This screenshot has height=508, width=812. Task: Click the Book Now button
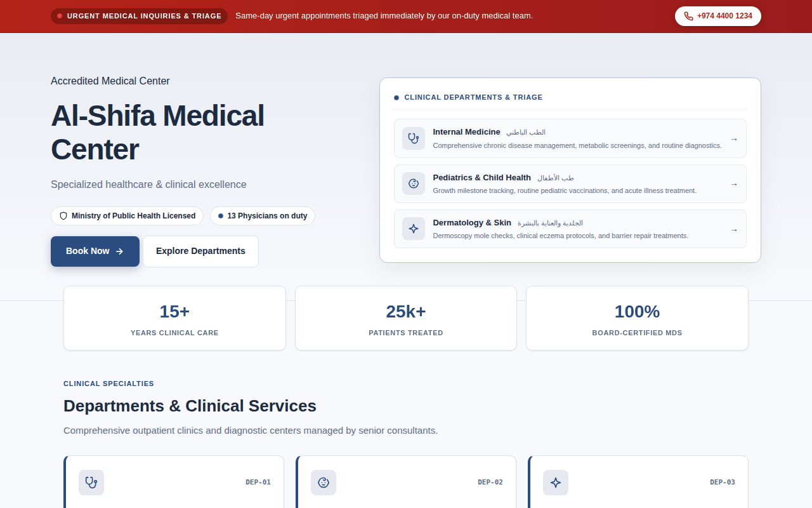[x=95, y=251]
